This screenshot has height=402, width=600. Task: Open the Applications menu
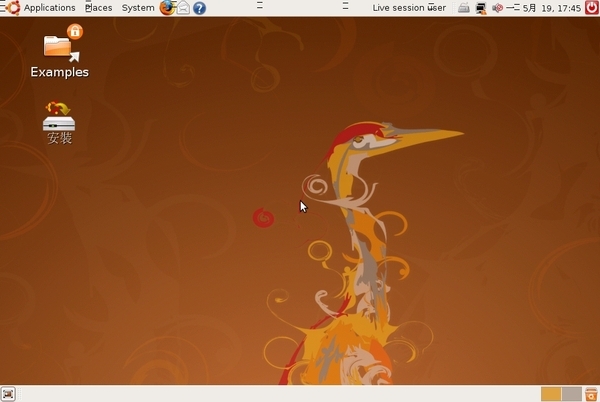click(x=49, y=8)
